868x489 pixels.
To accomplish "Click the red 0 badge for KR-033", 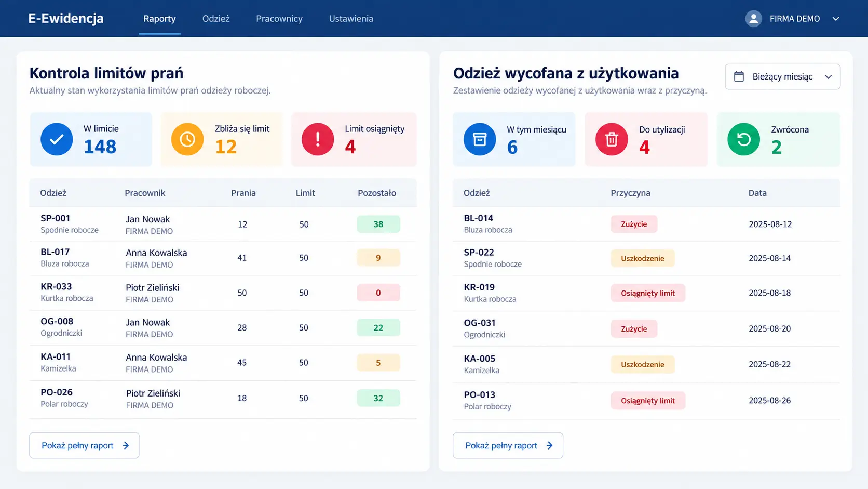I will tap(378, 293).
